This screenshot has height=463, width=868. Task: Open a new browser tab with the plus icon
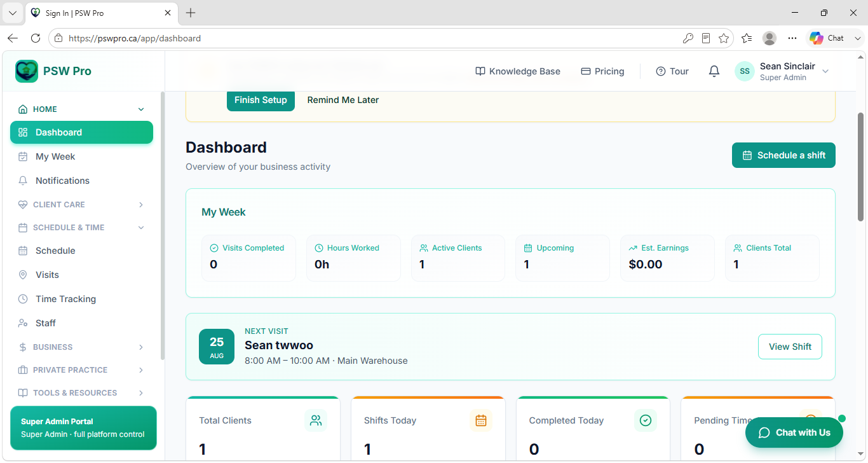(191, 13)
